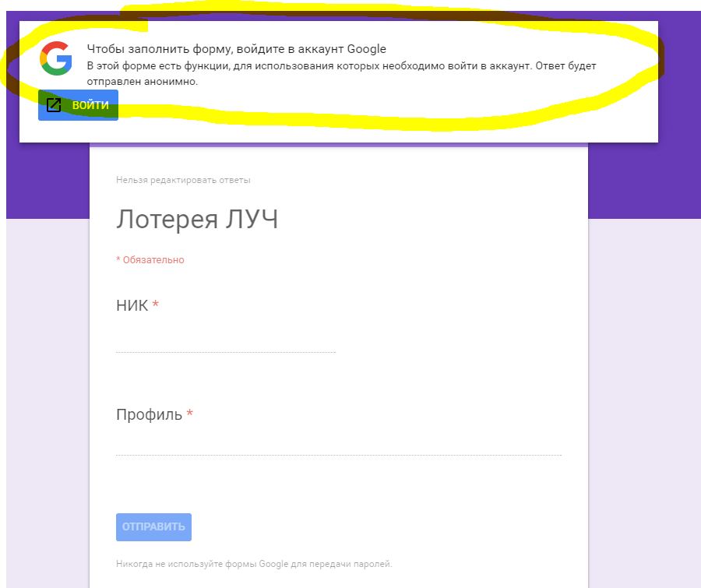Focus the Профиль answer field
The width and height of the screenshot is (701, 588).
[x=339, y=446]
